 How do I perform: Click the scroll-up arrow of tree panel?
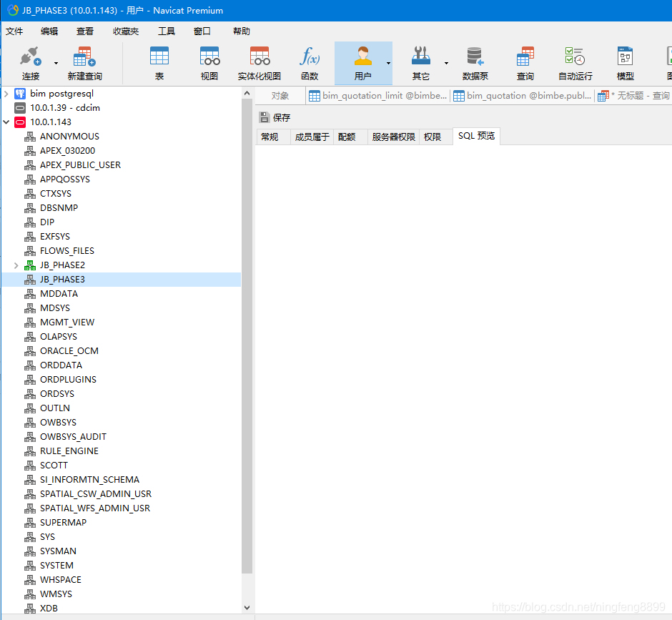(x=247, y=93)
